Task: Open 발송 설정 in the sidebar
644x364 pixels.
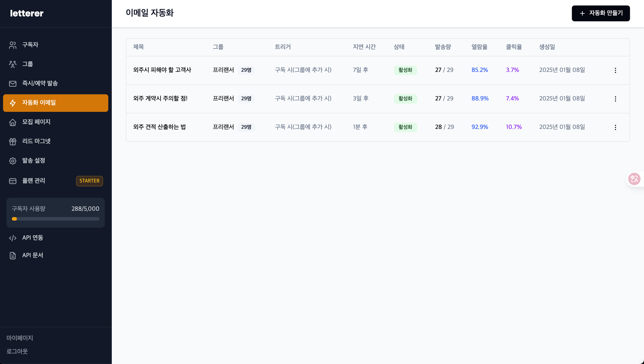Action: pos(55,161)
